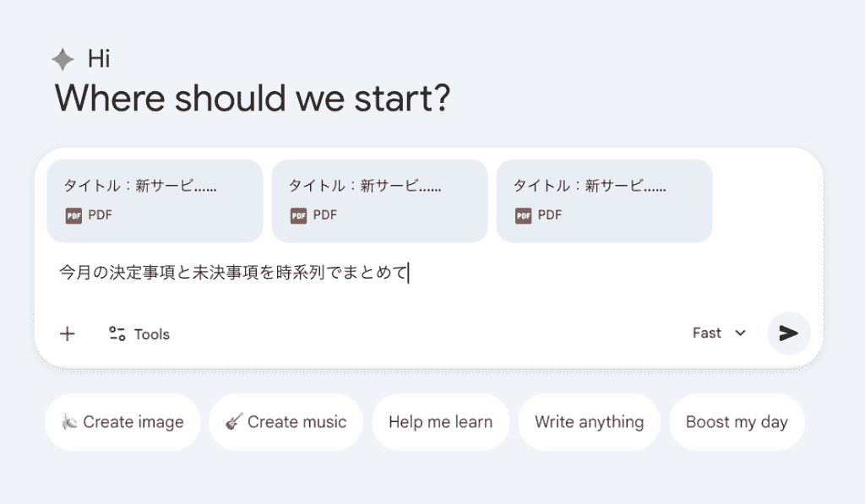Click the PDF icon on the first attachment
This screenshot has width=865, height=504.
coord(73,215)
